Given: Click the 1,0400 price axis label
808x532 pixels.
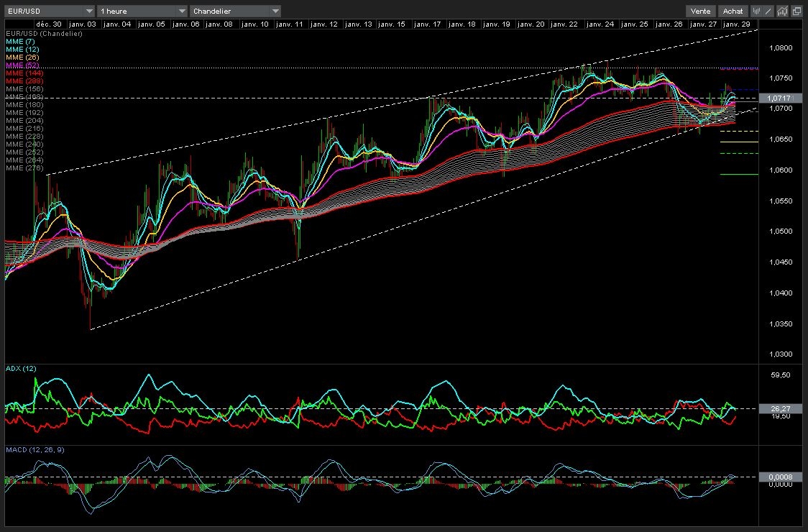Looking at the screenshot, I should coord(780,293).
